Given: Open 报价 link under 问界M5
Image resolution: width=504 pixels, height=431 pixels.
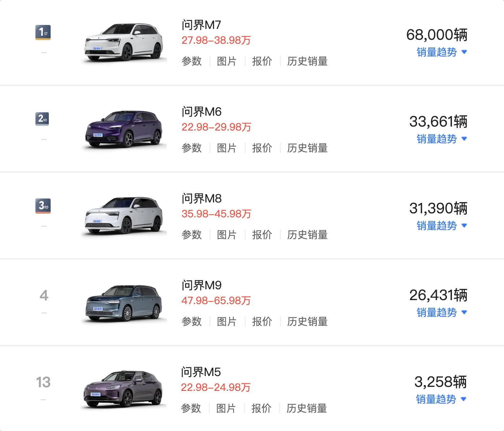Looking at the screenshot, I should (x=261, y=408).
